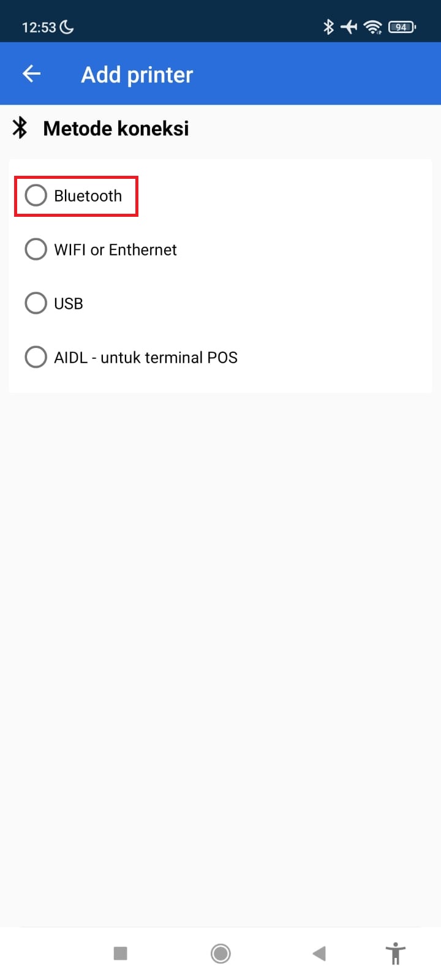Tap the 'WIFI or Enthernet' label text
441x980 pixels.
tap(115, 250)
